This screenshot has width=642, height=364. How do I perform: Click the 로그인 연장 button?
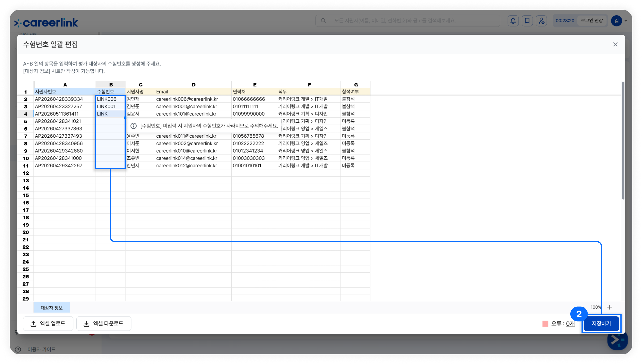coord(591,20)
